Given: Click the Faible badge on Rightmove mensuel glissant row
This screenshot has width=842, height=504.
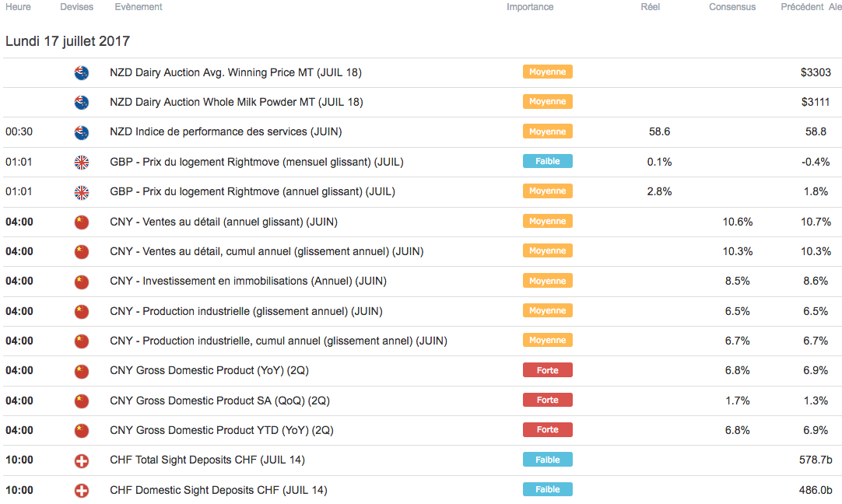Looking at the screenshot, I should pyautogui.click(x=547, y=162).
